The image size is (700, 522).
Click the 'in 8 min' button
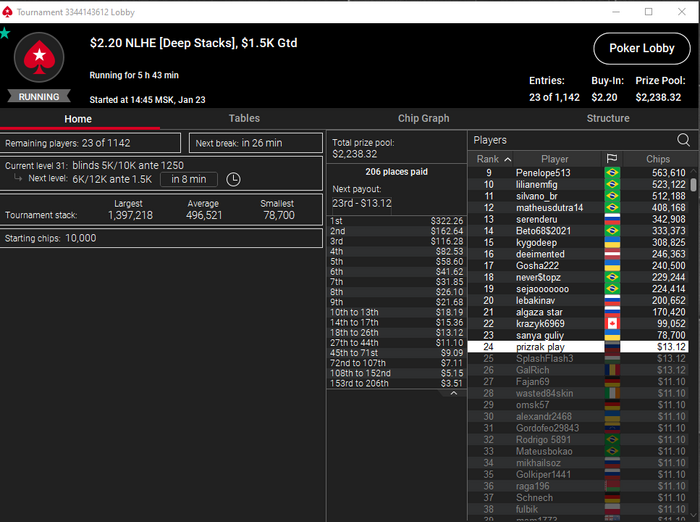click(189, 180)
